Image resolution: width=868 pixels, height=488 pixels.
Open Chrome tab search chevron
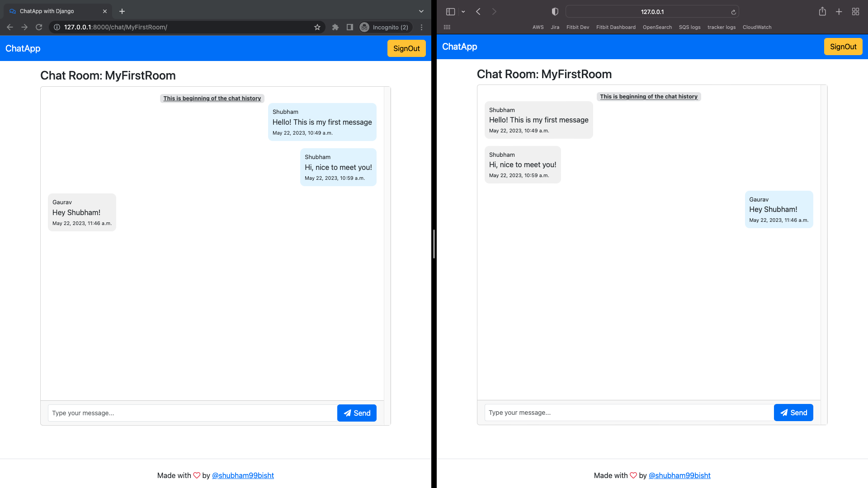[x=421, y=11]
